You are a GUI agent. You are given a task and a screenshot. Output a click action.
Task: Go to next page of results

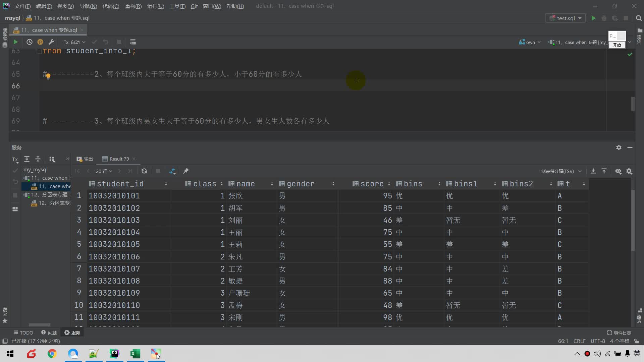(119, 171)
